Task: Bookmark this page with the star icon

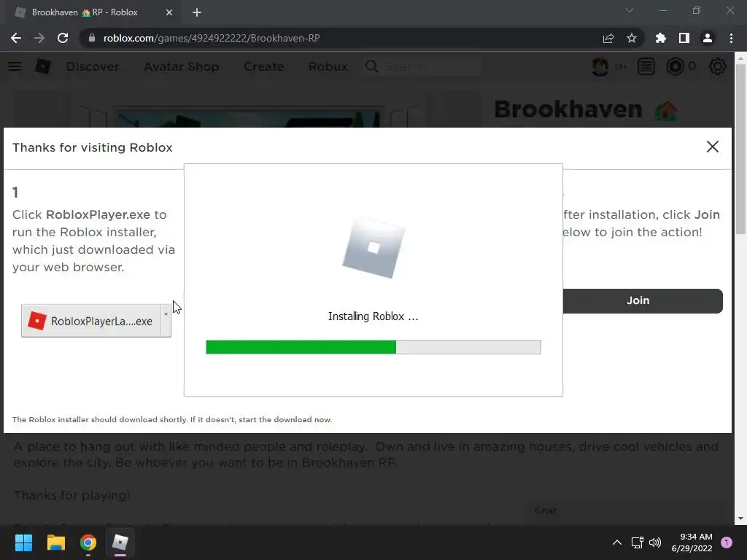Action: pos(631,38)
